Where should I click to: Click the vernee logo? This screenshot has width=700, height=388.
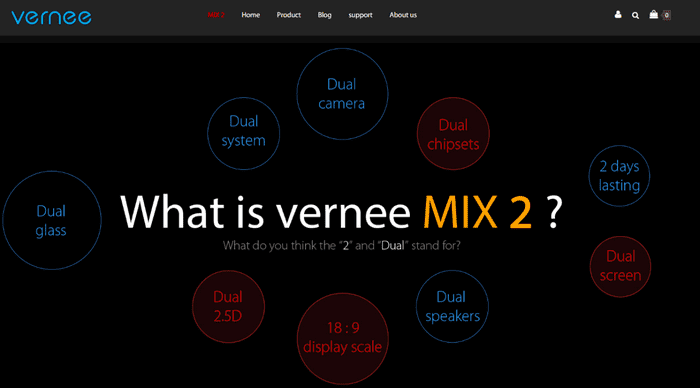(x=51, y=17)
